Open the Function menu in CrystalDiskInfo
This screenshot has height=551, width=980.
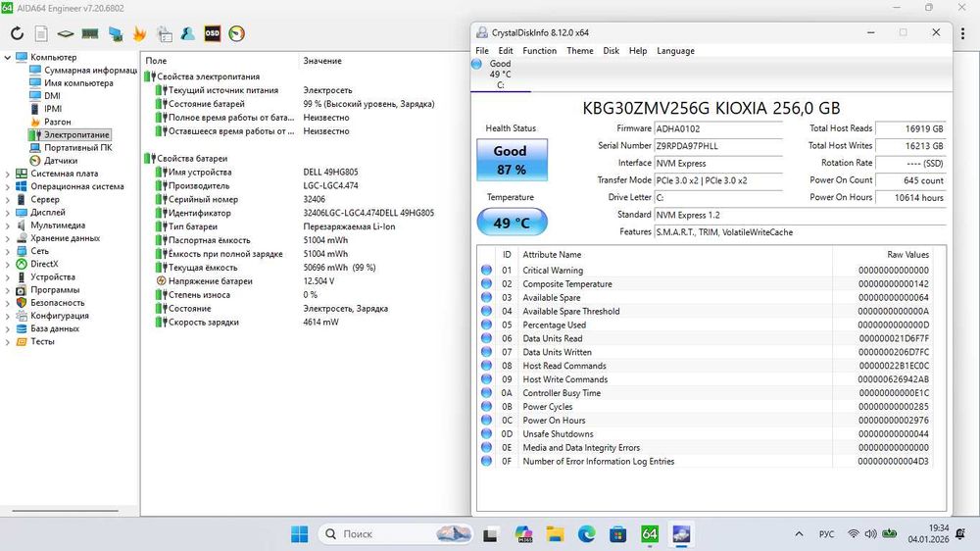[x=539, y=51]
